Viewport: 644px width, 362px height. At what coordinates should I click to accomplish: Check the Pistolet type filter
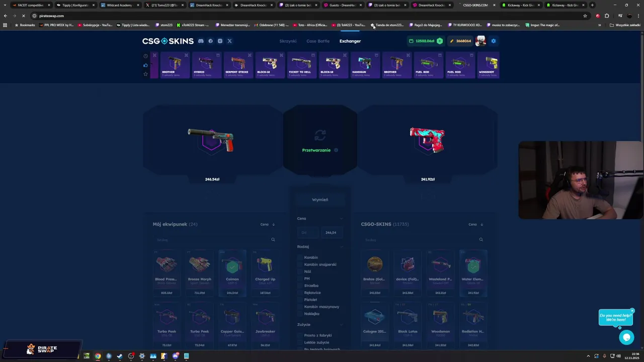300,300
